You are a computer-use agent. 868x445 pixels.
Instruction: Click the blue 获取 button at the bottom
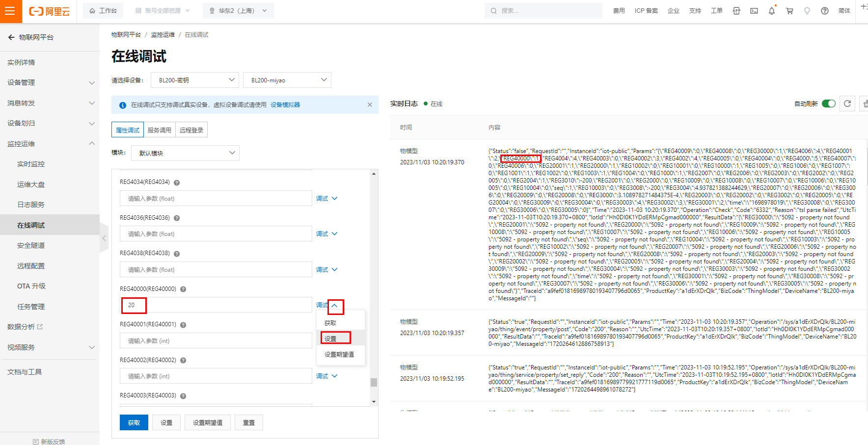tap(134, 422)
